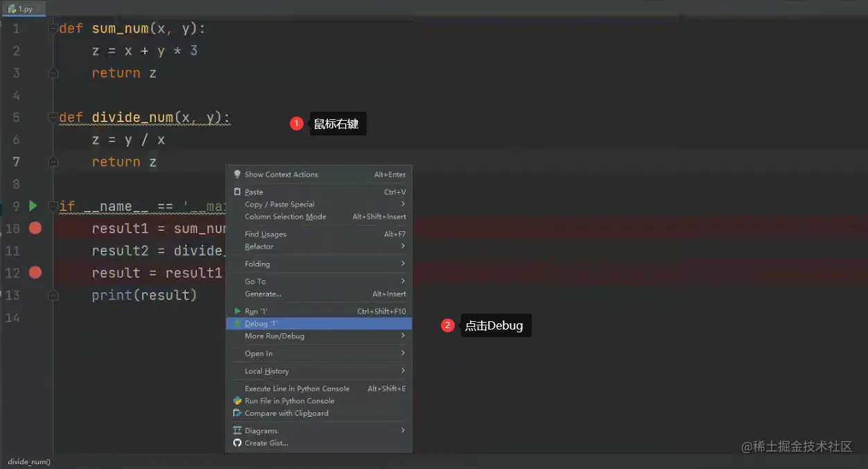Toggle Column Selection Mode
868x469 pixels.
[319, 216]
